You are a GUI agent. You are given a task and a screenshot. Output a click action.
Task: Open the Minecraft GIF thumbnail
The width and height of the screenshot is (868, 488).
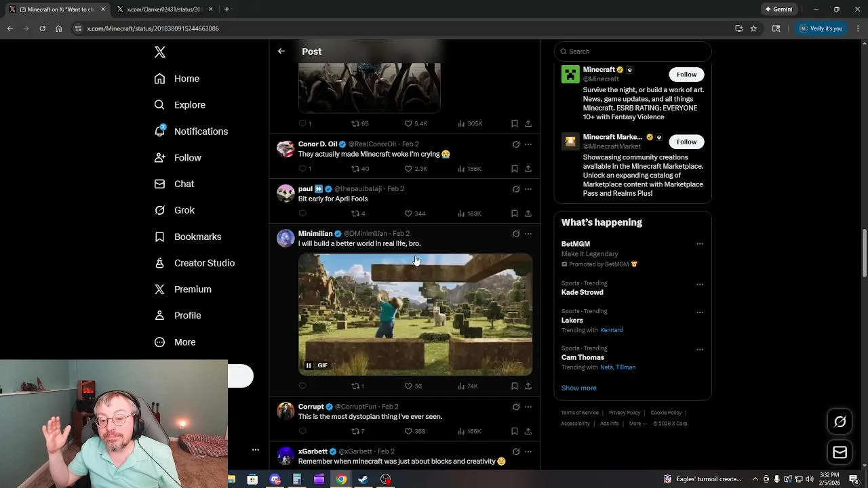coord(416,314)
